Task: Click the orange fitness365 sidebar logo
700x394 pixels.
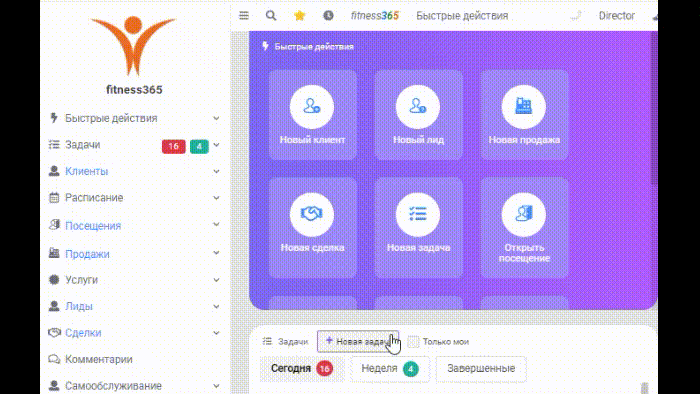Action: click(x=133, y=46)
